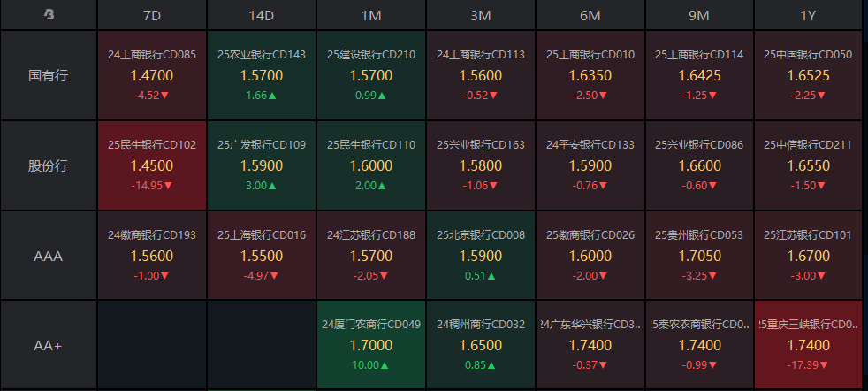The height and width of the screenshot is (391, 868).
Task: Click the AA+ row label
Action: click(x=48, y=346)
